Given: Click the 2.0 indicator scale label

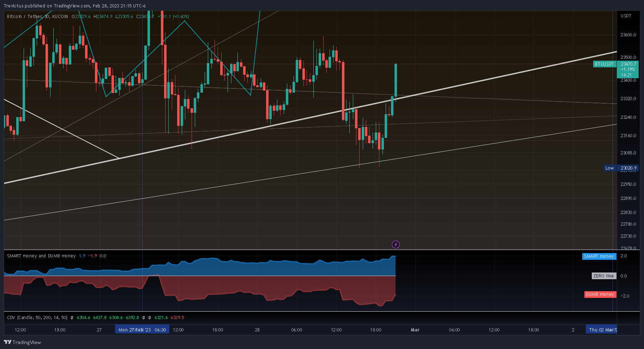Looking at the screenshot, I should pos(624,256).
